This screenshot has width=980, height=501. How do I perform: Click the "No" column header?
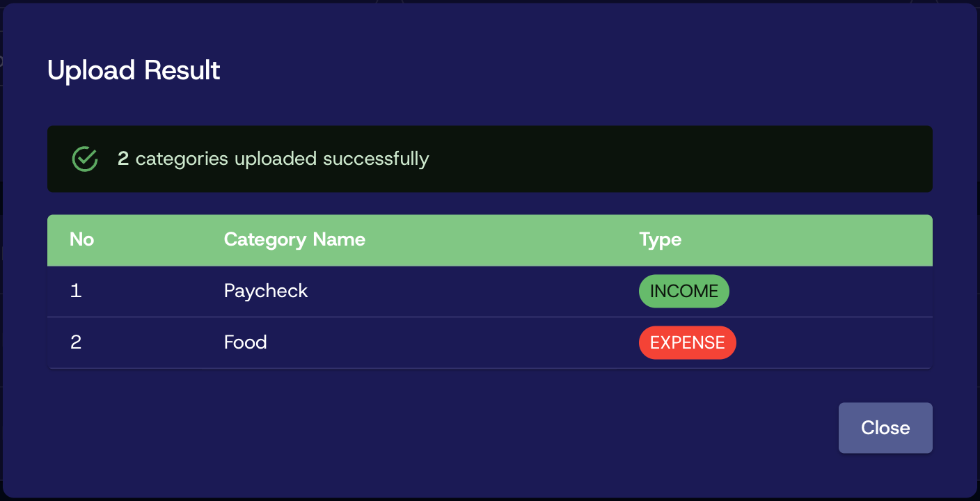[81, 240]
